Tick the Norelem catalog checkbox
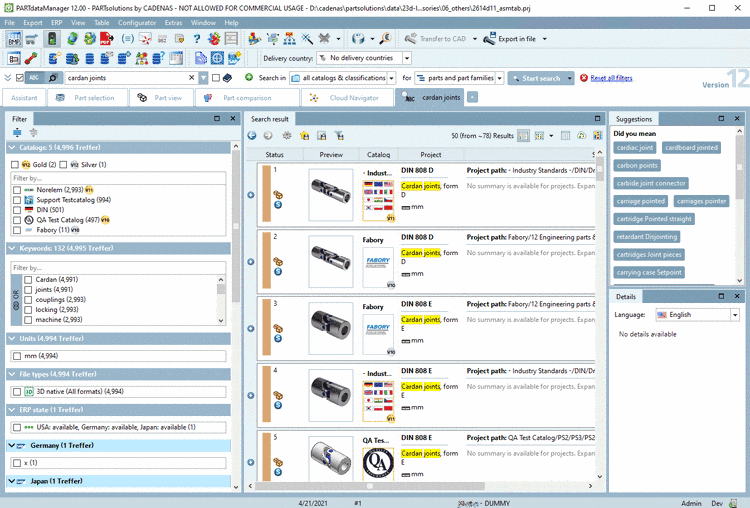Image resolution: width=750 pixels, height=508 pixels. pos(17,190)
